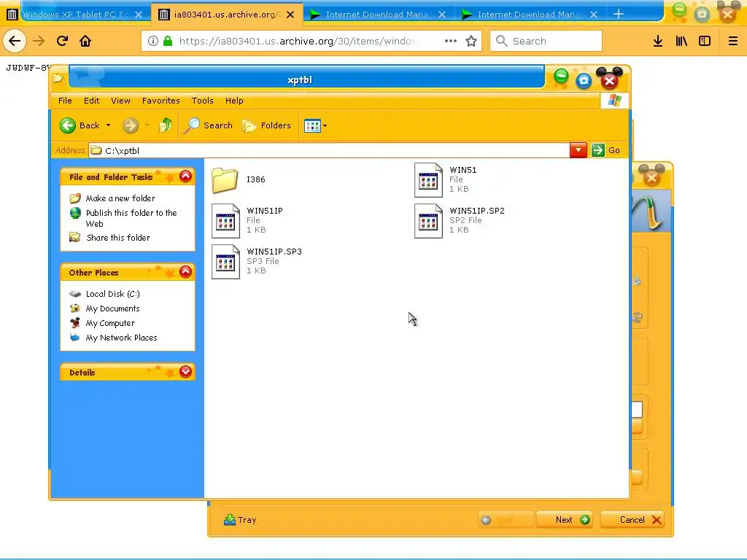This screenshot has width=747, height=560.
Task: Click the Go button
Action: coord(605,150)
